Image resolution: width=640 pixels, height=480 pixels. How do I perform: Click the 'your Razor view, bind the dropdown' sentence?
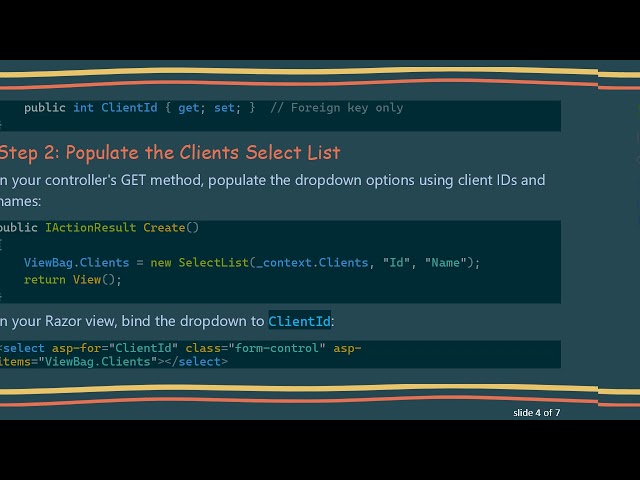point(167,321)
